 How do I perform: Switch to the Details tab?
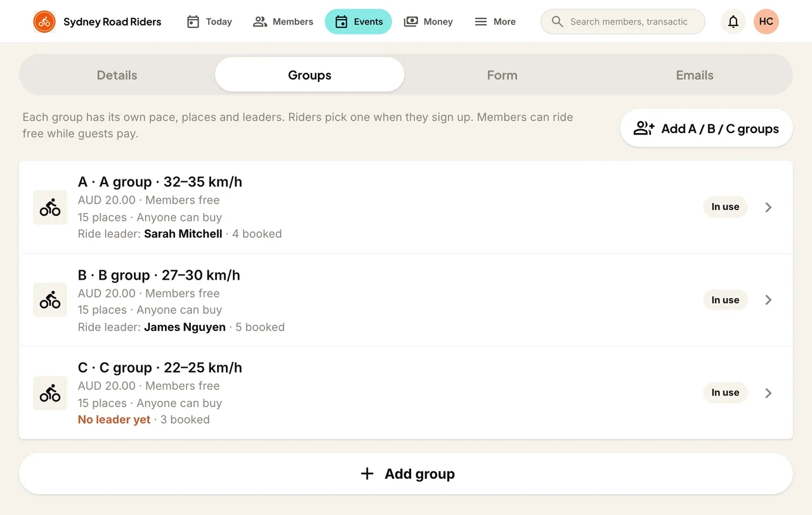tap(117, 75)
